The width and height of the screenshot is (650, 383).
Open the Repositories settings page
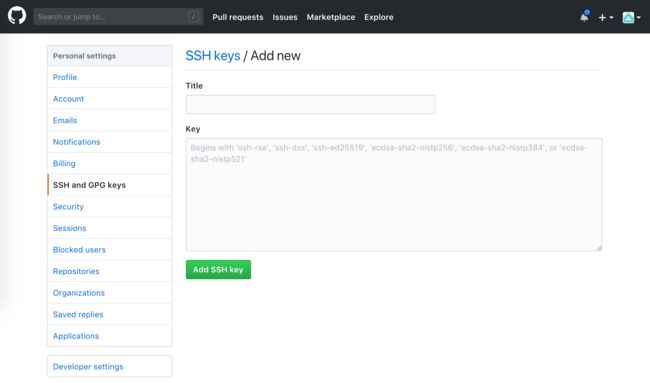[x=110, y=271]
